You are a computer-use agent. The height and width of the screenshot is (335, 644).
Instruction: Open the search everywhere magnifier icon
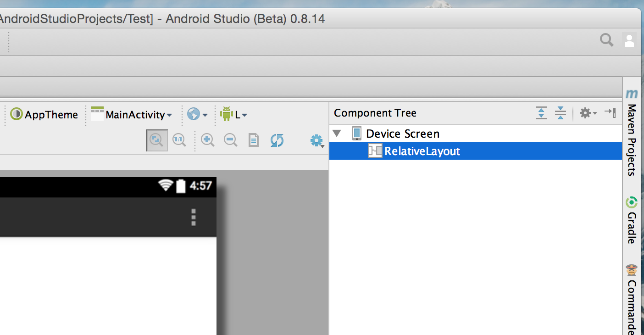point(606,40)
